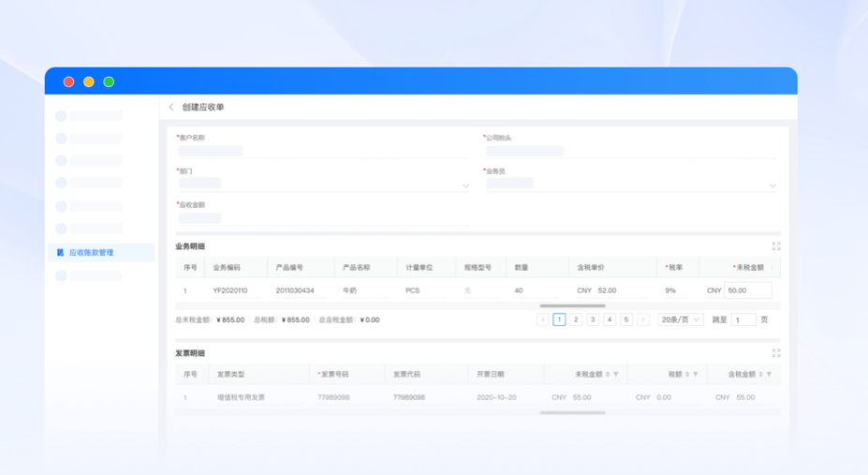
Task: Open 应收账款管理 in the sidebar menu
Action: [x=92, y=253]
